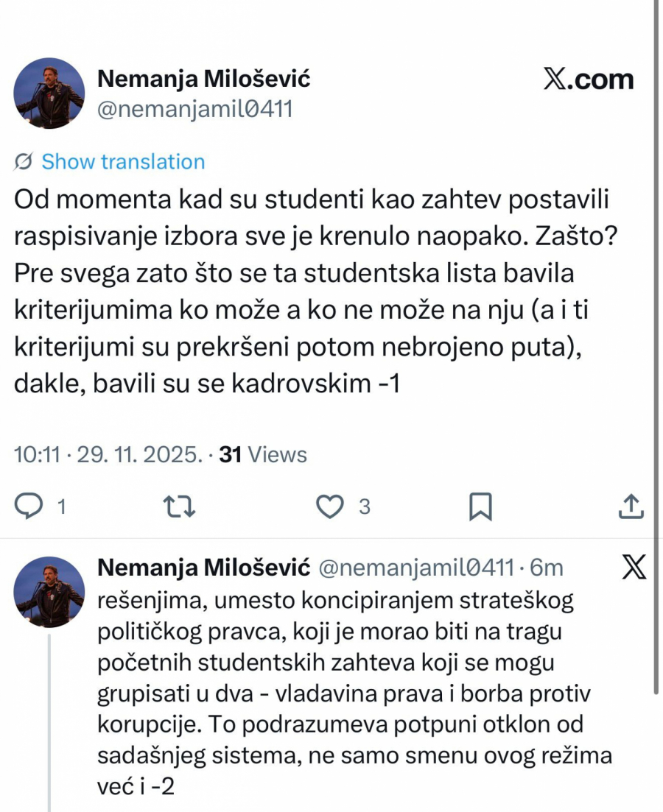Click the 6m timestamp on the reply

click(x=547, y=568)
